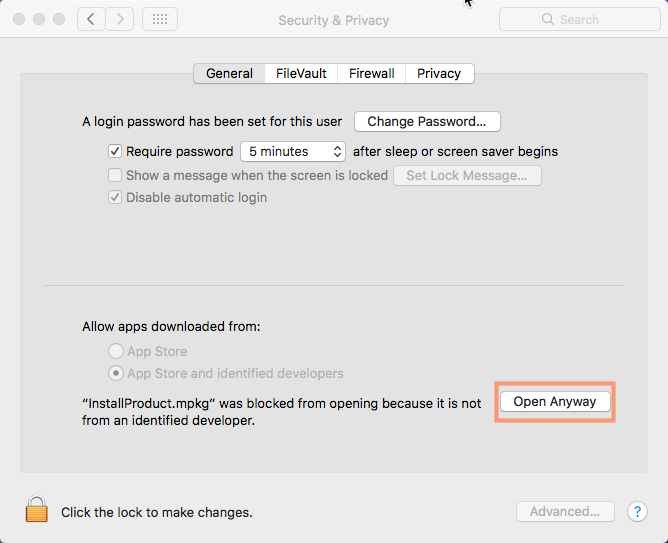Click the Help question mark button
The width and height of the screenshot is (668, 543).
click(637, 511)
